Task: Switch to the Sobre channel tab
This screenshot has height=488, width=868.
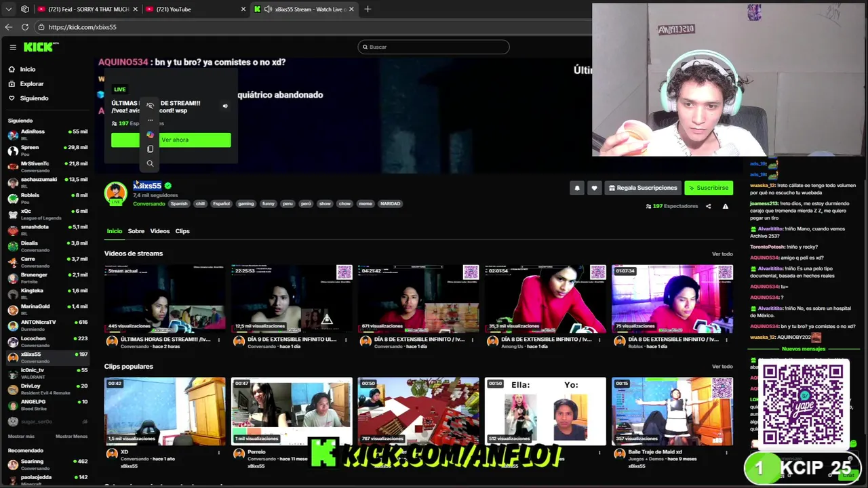Action: [x=136, y=231]
